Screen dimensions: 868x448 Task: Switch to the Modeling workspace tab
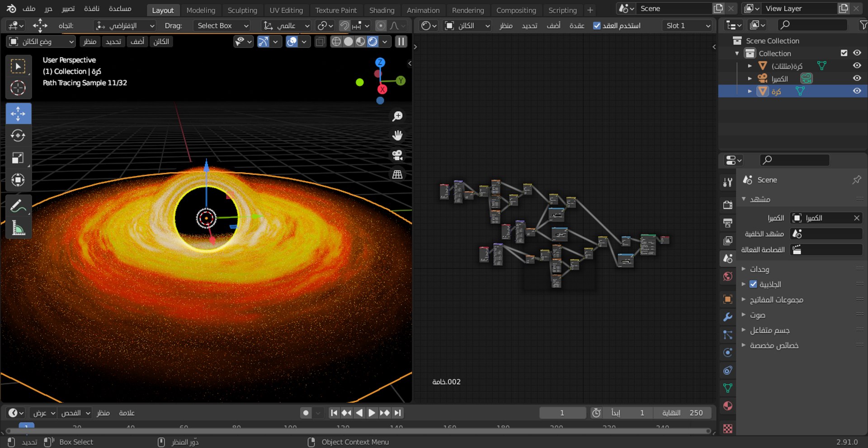pos(201,10)
